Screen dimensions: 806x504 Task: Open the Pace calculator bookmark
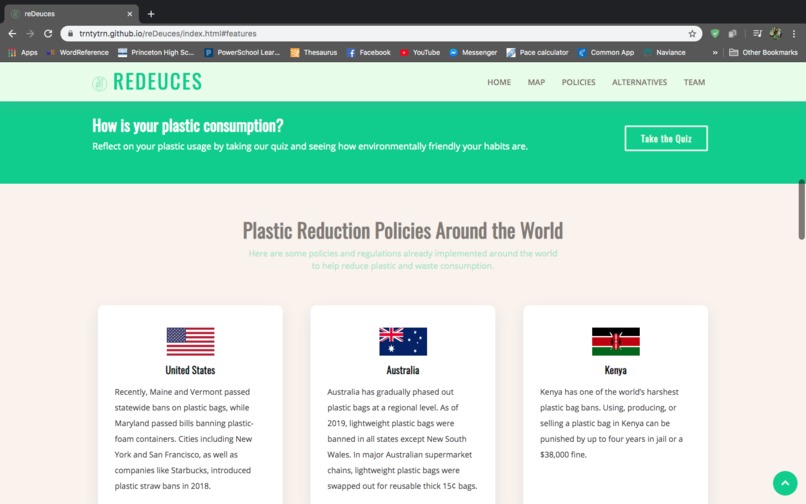[537, 52]
